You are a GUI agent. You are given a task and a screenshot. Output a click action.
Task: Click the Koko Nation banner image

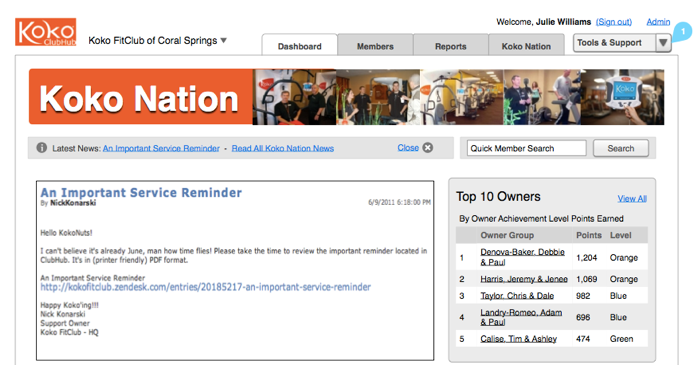[346, 97]
